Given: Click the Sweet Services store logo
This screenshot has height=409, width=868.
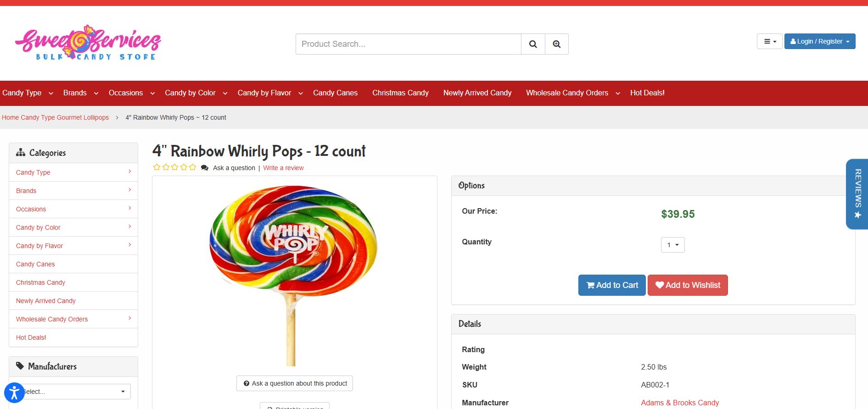Looking at the screenshot, I should click(x=88, y=43).
